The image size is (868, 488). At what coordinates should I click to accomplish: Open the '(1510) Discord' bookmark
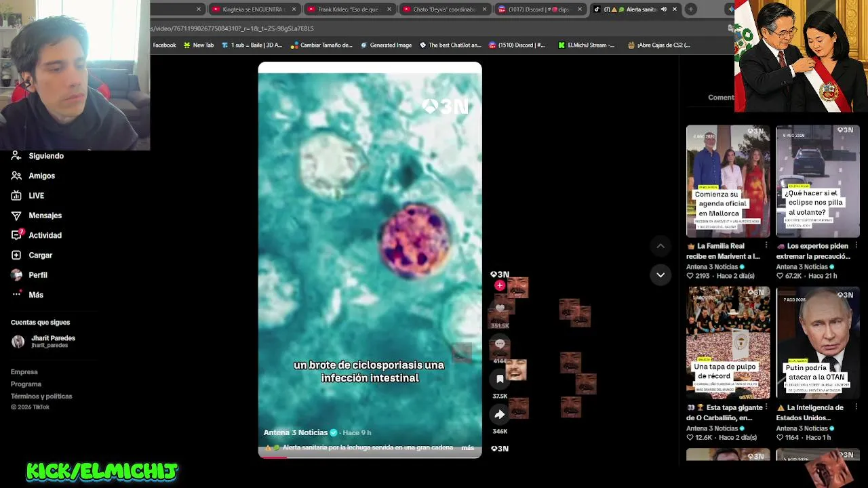tap(516, 45)
